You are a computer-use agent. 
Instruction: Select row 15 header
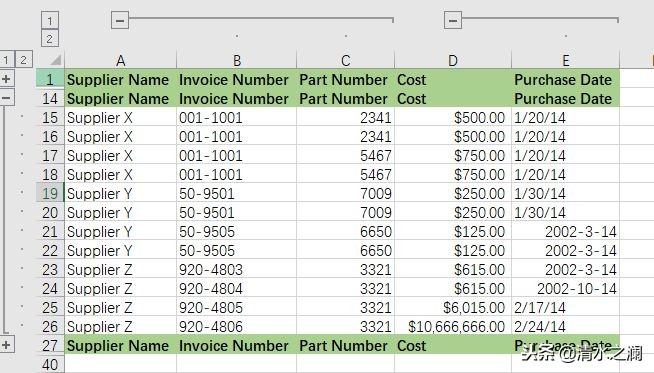(50, 117)
